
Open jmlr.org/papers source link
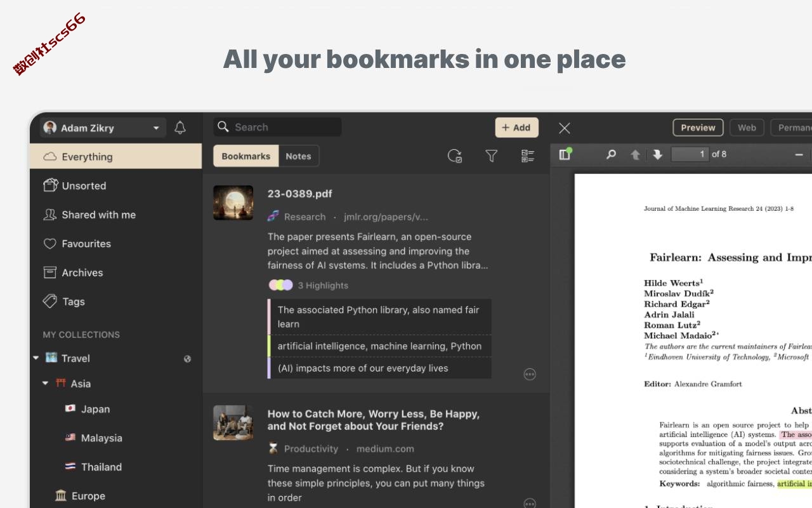(386, 217)
